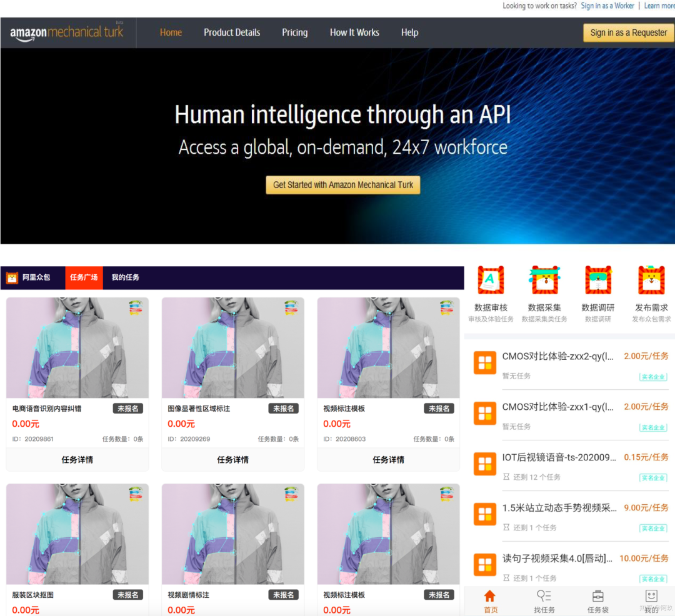Click the colored badge icon on 视频剧情标注 card
Screen dimensions: 675x616
(x=291, y=494)
